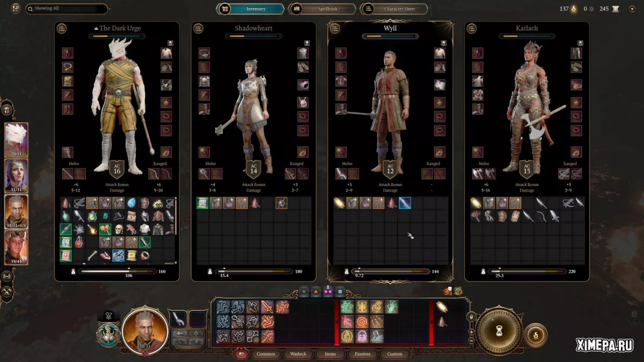The height and width of the screenshot is (362, 644).
Task: Expand the sort and filter menu icon
Action: (15, 9)
